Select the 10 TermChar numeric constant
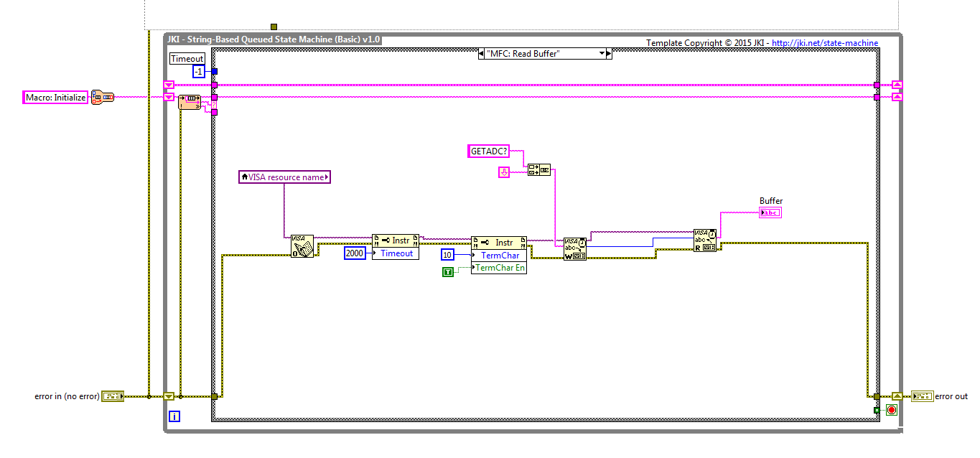This screenshot has height=458, width=980. [x=448, y=256]
